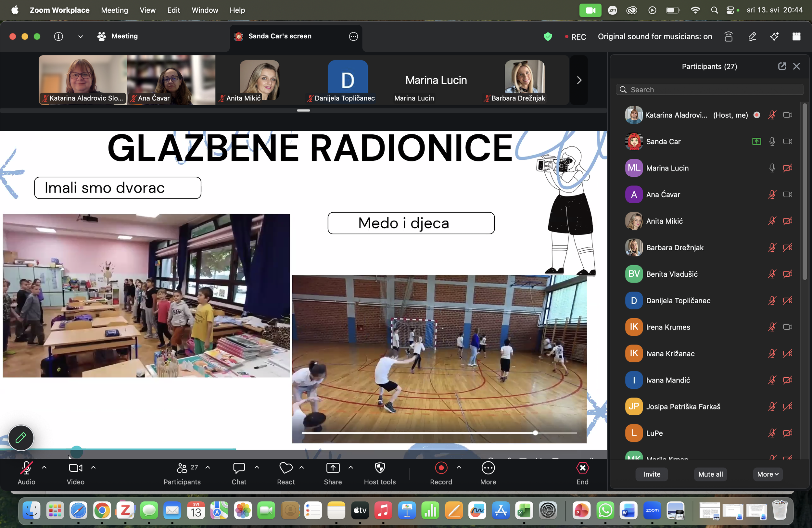Click the Zoom camera icon in menu bar
Screen dimensions: 812x528
click(x=590, y=10)
